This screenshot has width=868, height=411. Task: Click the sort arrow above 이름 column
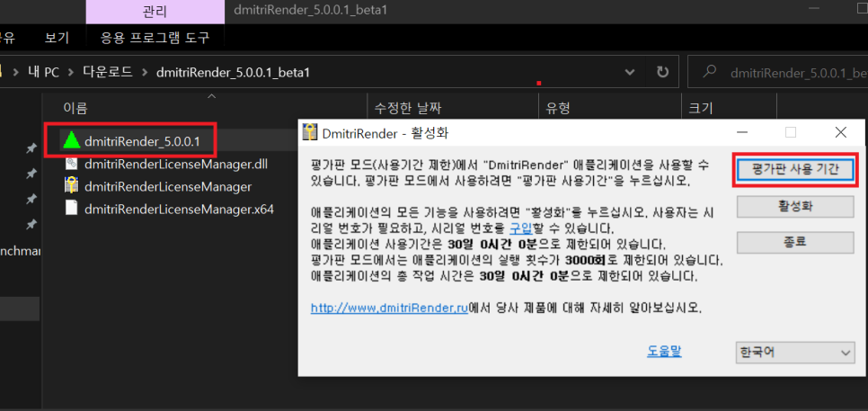211,96
